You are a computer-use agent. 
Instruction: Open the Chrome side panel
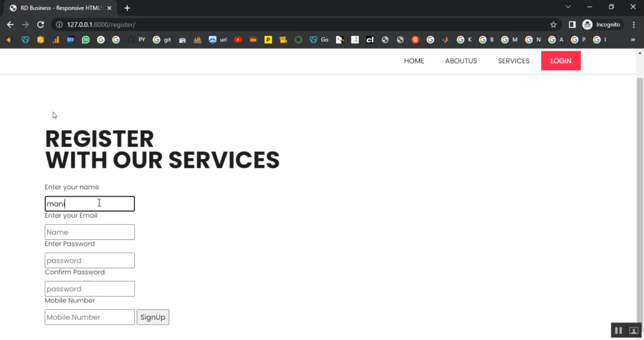pos(572,25)
